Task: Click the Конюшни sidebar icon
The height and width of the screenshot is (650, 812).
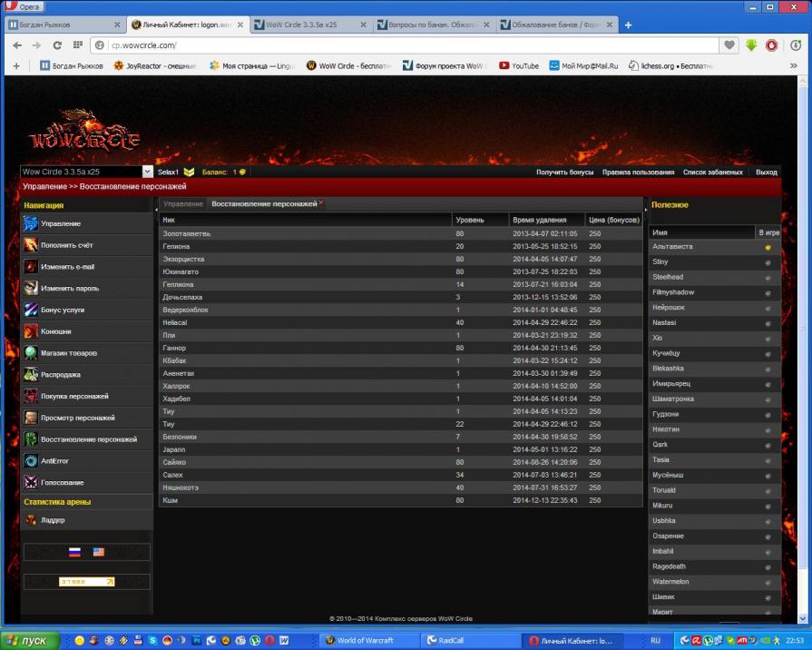Action: point(31,331)
